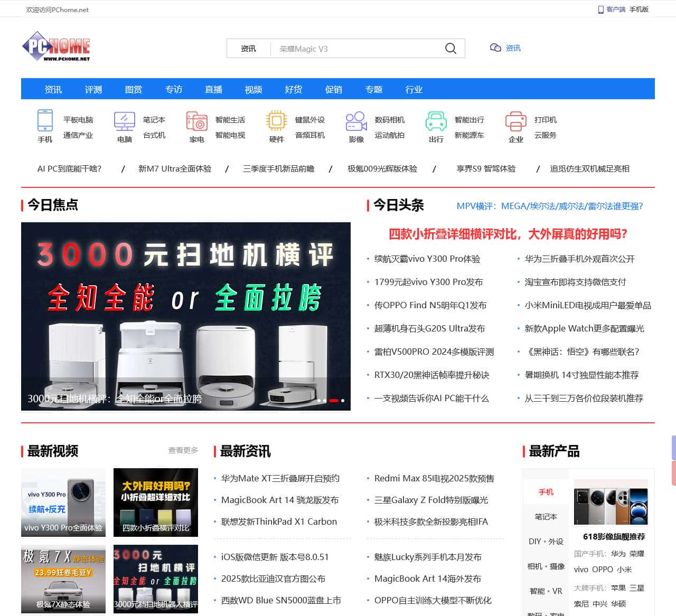Screen dimensions: 676x616
Task: Select 专访 in the nav bar
Action: [x=174, y=89]
